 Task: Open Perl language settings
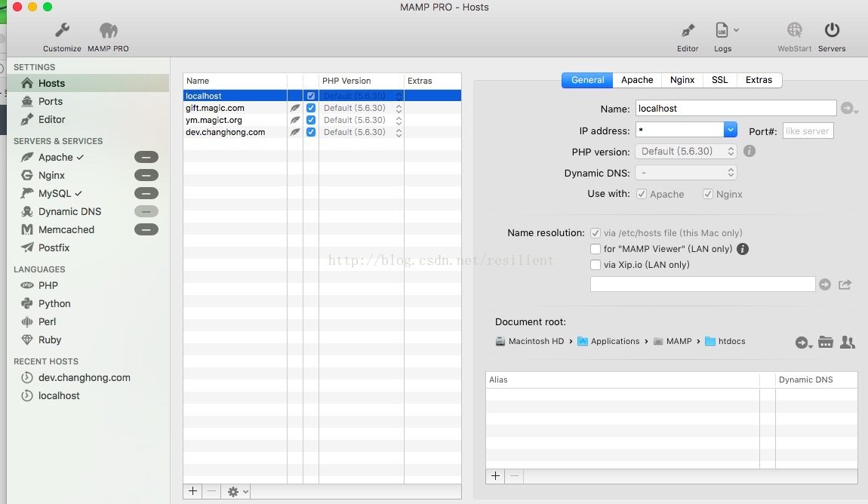pyautogui.click(x=47, y=322)
